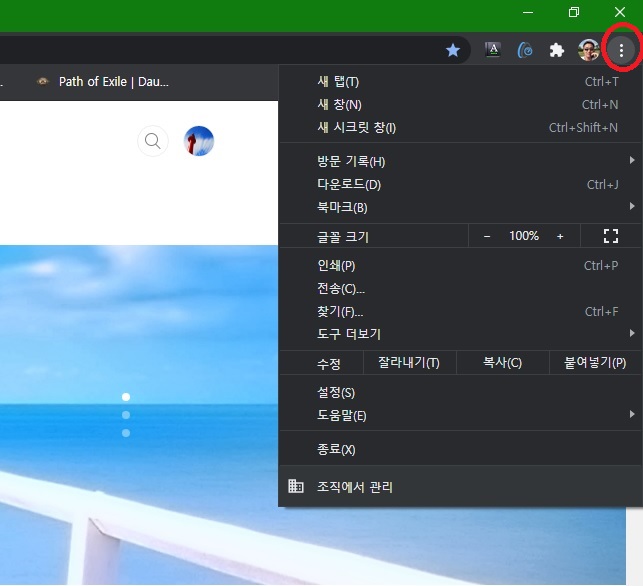Select 인쇄(P) print menu item

[x=460, y=266]
